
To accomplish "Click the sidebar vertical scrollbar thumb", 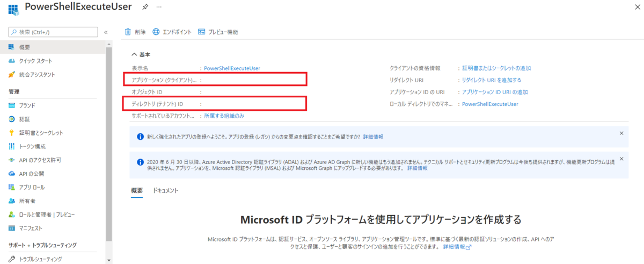I will [x=109, y=145].
